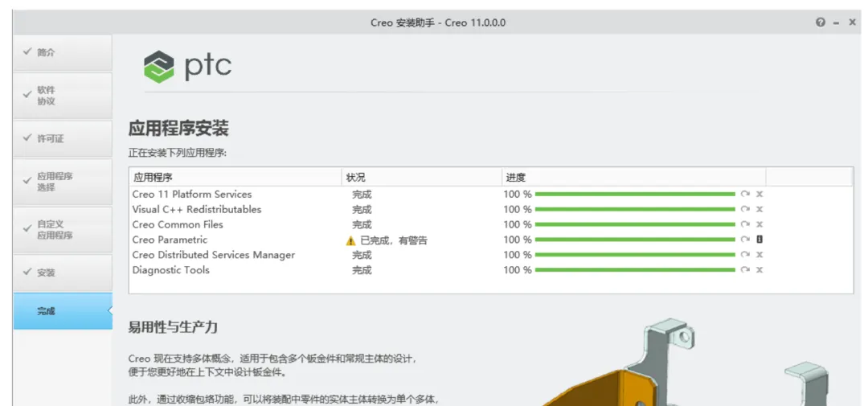868x406 pixels.
Task: Select the Creo Distributed Services Manager row name
Action: (214, 255)
